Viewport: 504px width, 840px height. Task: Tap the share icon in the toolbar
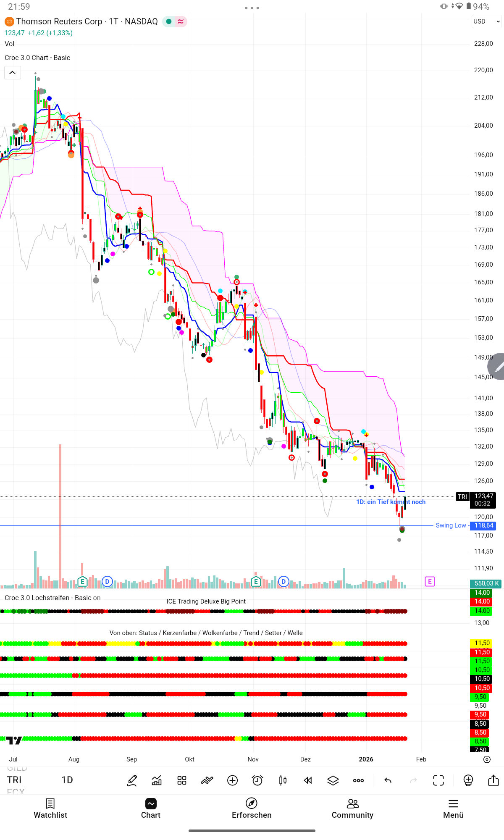point(493,780)
